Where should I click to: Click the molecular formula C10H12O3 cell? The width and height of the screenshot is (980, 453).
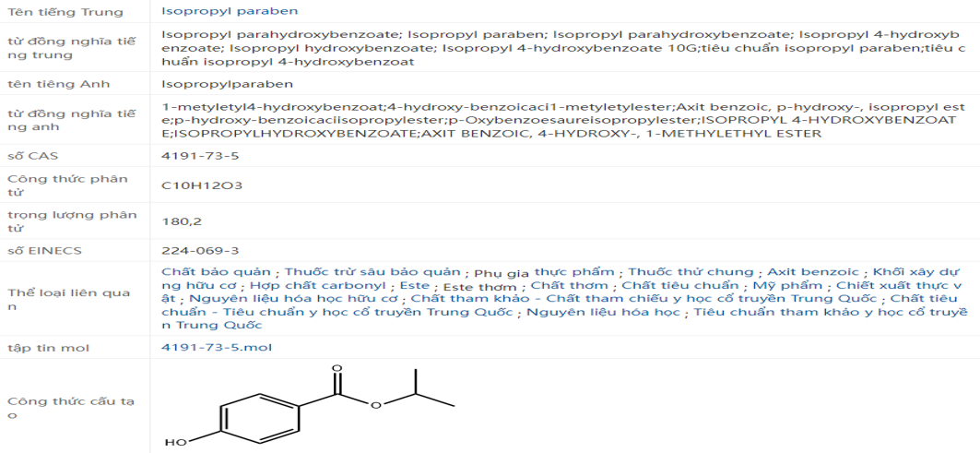(202, 185)
